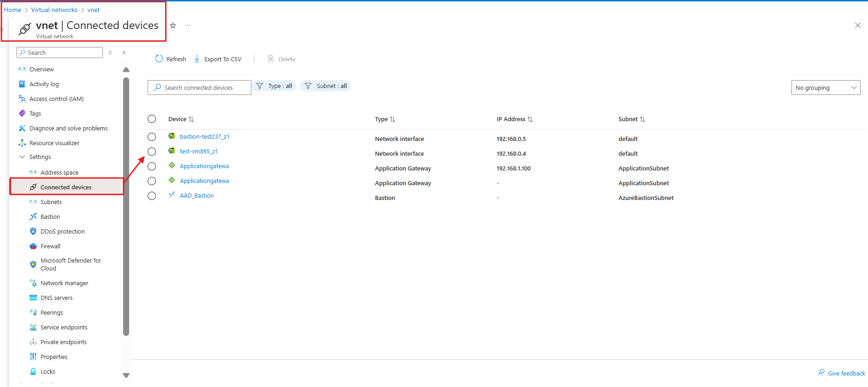Select the Applicationgatewa row with 192.168.1.100
The image size is (868, 387).
point(152,166)
